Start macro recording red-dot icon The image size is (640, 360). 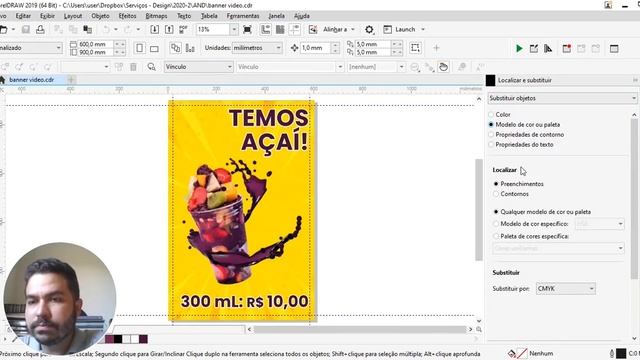(x=567, y=49)
